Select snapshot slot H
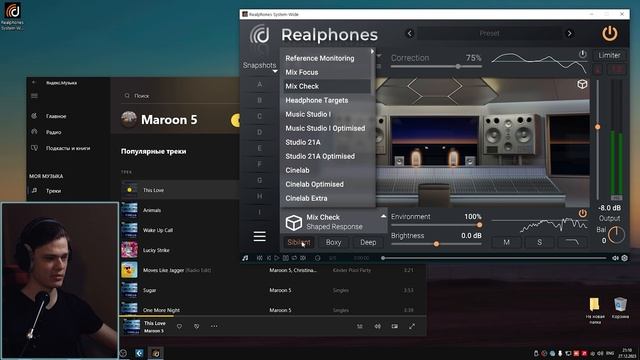Screen dimensions: 640x360 tap(260, 196)
